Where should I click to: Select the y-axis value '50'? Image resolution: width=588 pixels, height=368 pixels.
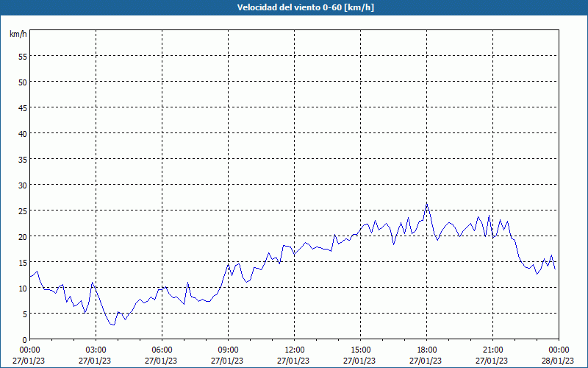(23, 82)
